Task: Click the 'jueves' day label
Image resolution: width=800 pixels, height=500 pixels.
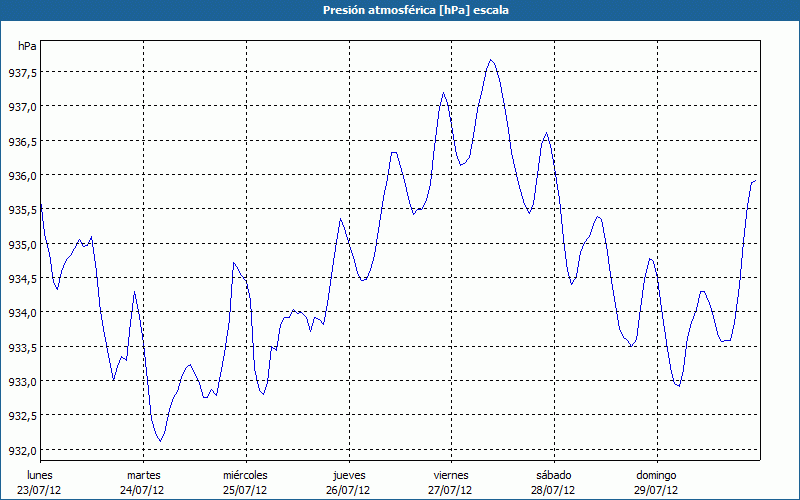Action: (x=348, y=474)
